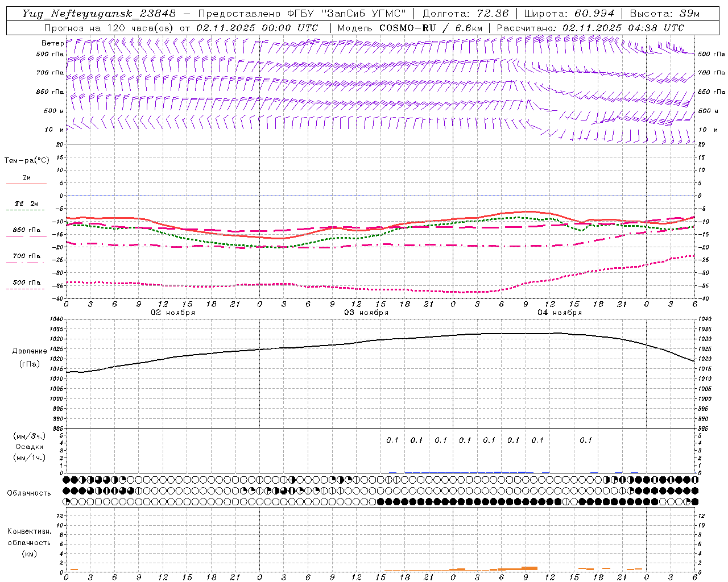This screenshot has height=582, width=728.
Task: Click the (км) unit under convective cloudiness
Action: pyautogui.click(x=30, y=554)
